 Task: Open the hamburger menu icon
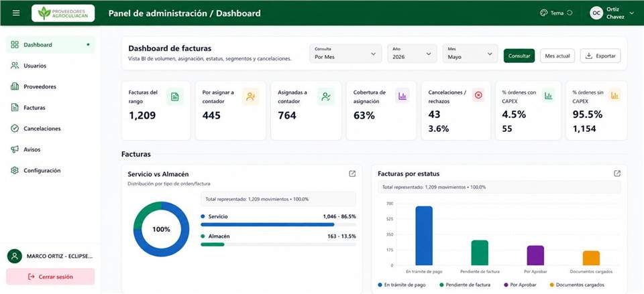[x=16, y=13]
